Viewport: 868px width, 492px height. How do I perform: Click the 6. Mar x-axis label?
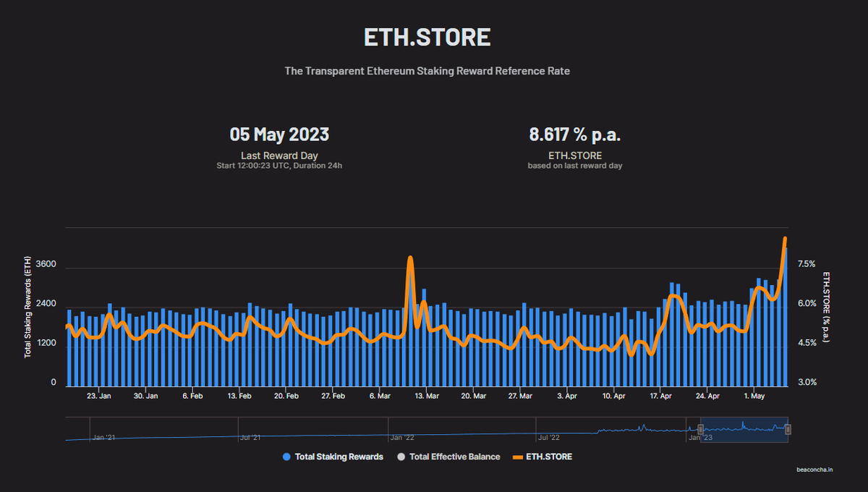[380, 396]
